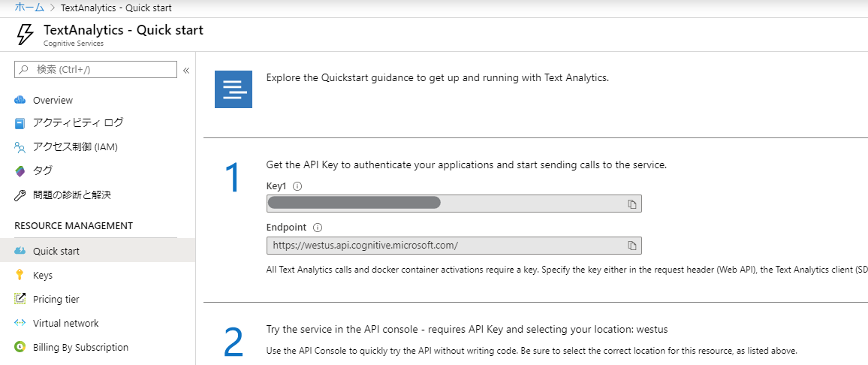
Task: Click the Virtual network icon
Action: [x=20, y=323]
